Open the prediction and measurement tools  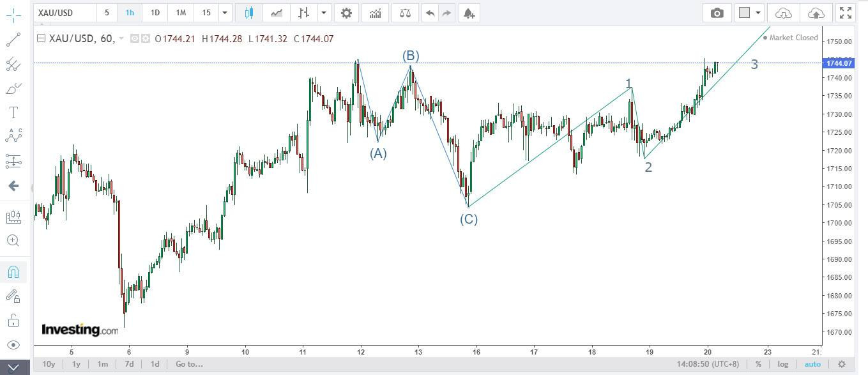[x=13, y=161]
